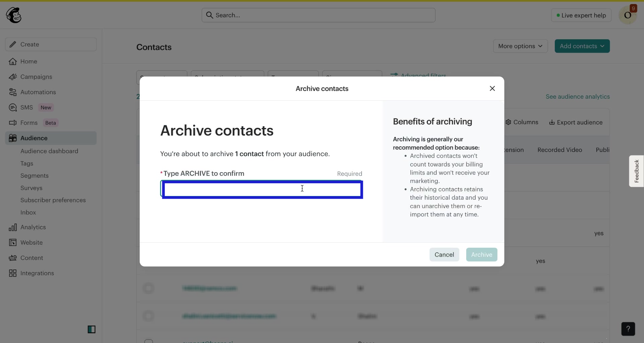Open Integrations from the sidebar
Viewport: 644px width, 343px height.
tap(37, 273)
